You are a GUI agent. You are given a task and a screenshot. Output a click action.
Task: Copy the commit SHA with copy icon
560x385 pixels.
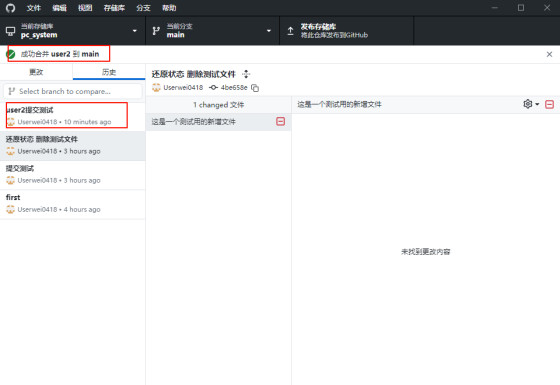(x=255, y=88)
